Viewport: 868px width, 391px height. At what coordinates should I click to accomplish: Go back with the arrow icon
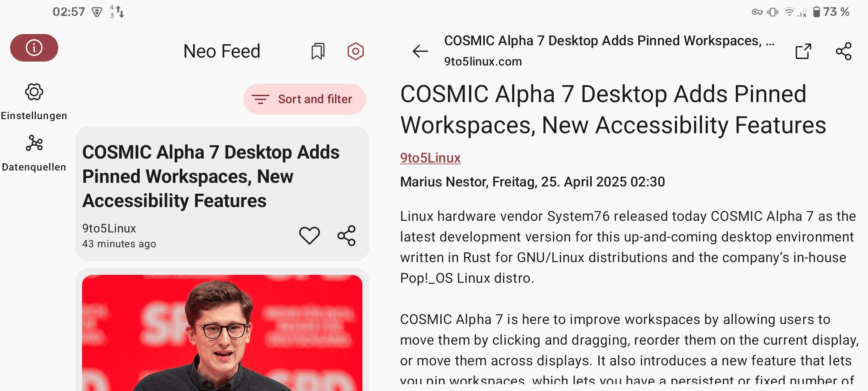(x=420, y=51)
